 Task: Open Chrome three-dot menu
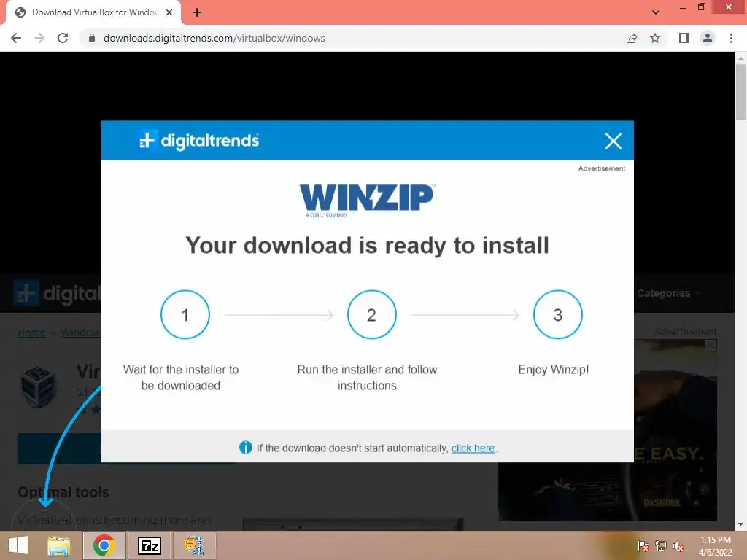point(731,38)
